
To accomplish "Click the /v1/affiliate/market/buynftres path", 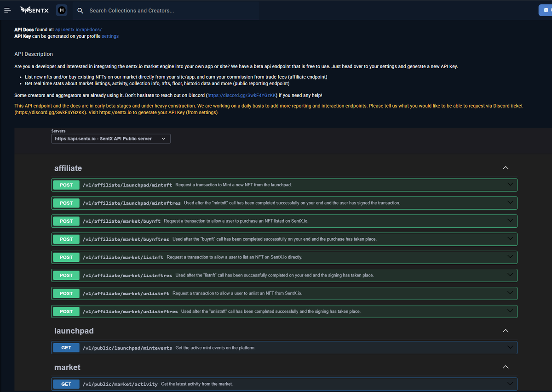I will tap(126, 239).
